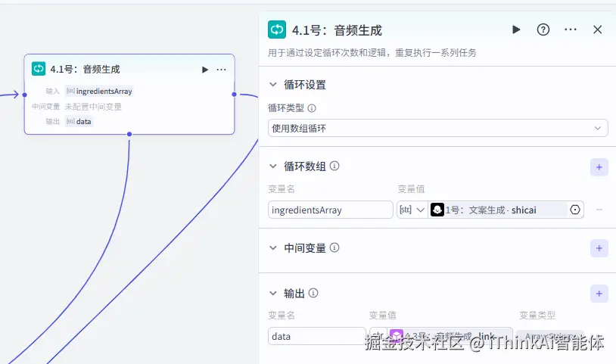Image resolution: width=616 pixels, height=364 pixels.
Task: Click the 4.1号：音频生成 panel title
Action: pos(337,30)
